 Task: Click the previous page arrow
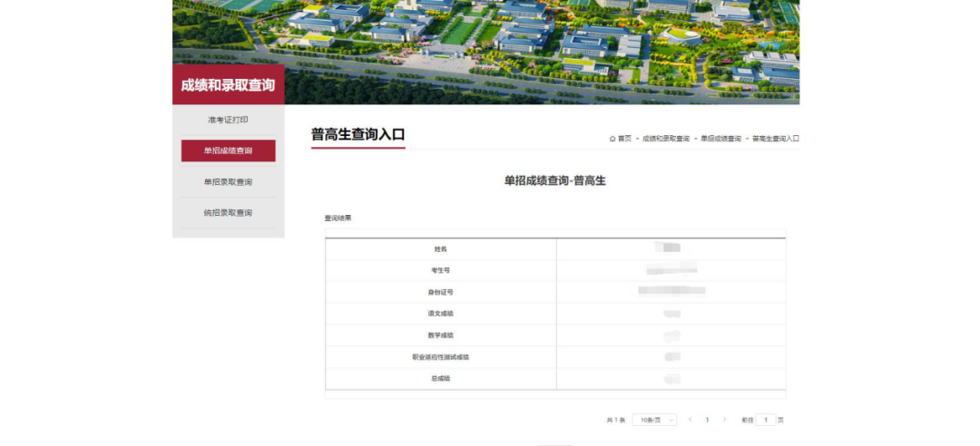point(690,420)
